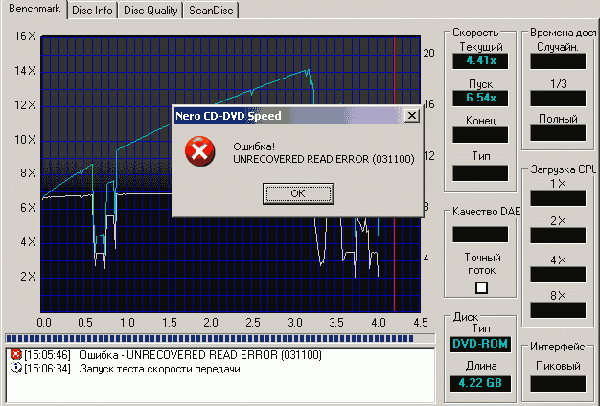Switch to the ScanDisc tab

point(211,10)
